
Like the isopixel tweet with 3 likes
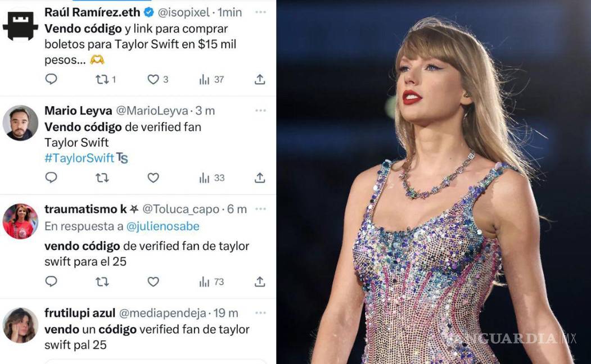pyautogui.click(x=153, y=80)
